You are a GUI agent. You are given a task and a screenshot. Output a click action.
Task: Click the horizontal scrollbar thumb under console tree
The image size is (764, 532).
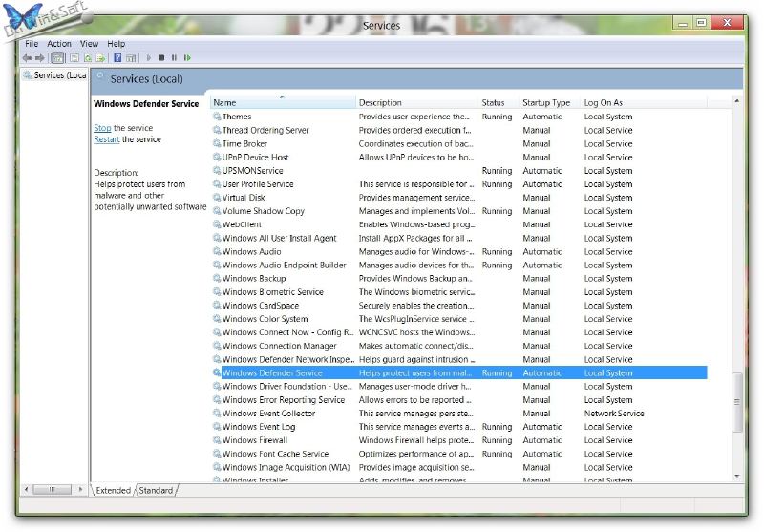pos(52,490)
